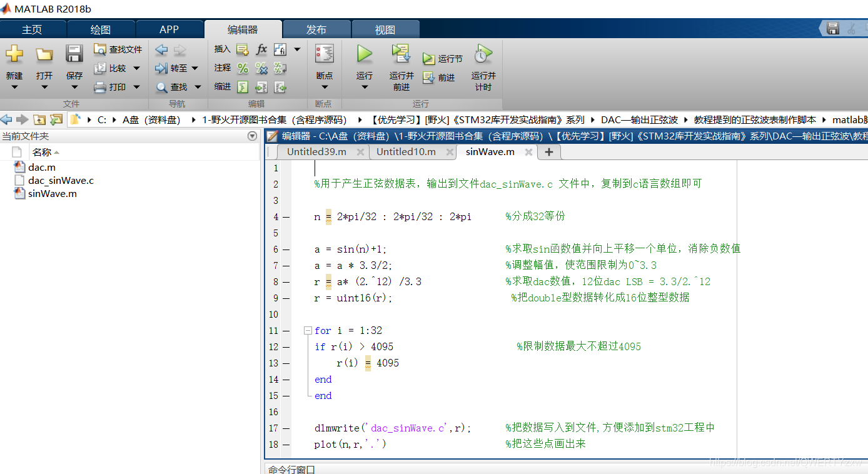Wrap comments icon in 注释 row

280,68
